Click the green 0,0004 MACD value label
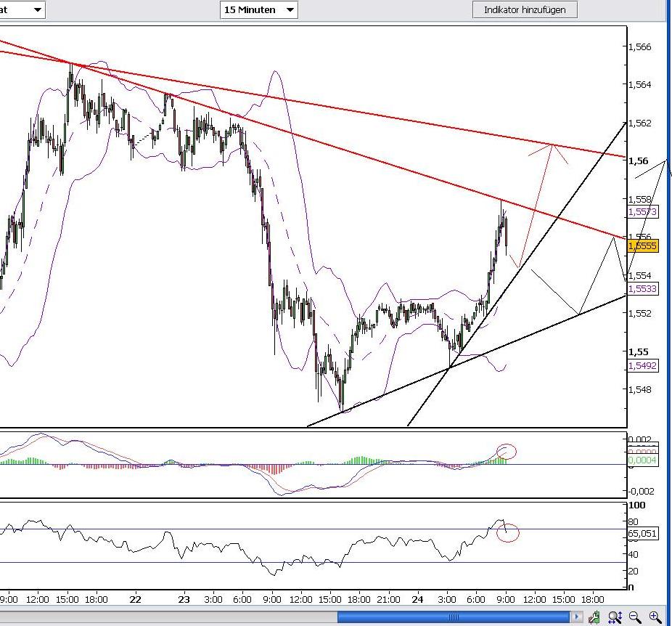The height and width of the screenshot is (626, 672). (642, 460)
